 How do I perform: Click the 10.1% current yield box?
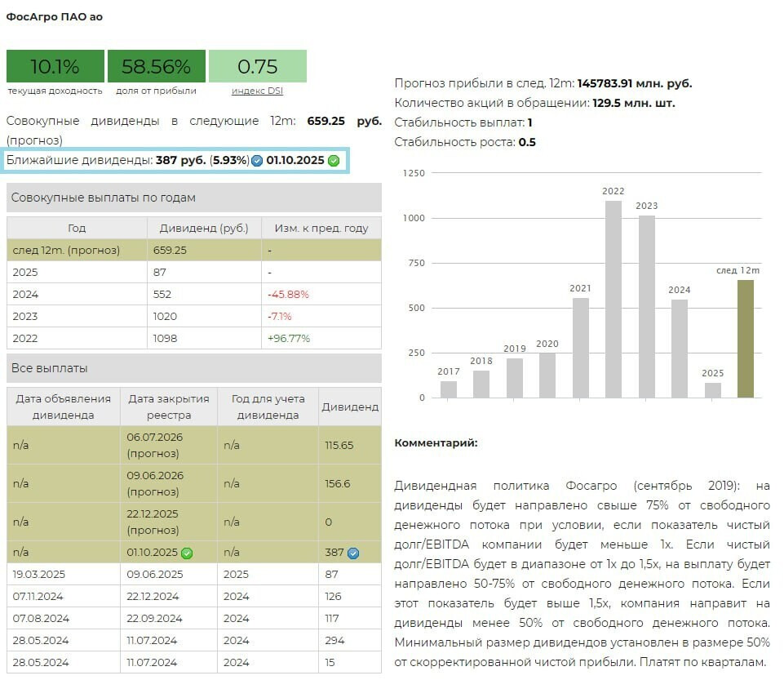pyautogui.click(x=55, y=66)
